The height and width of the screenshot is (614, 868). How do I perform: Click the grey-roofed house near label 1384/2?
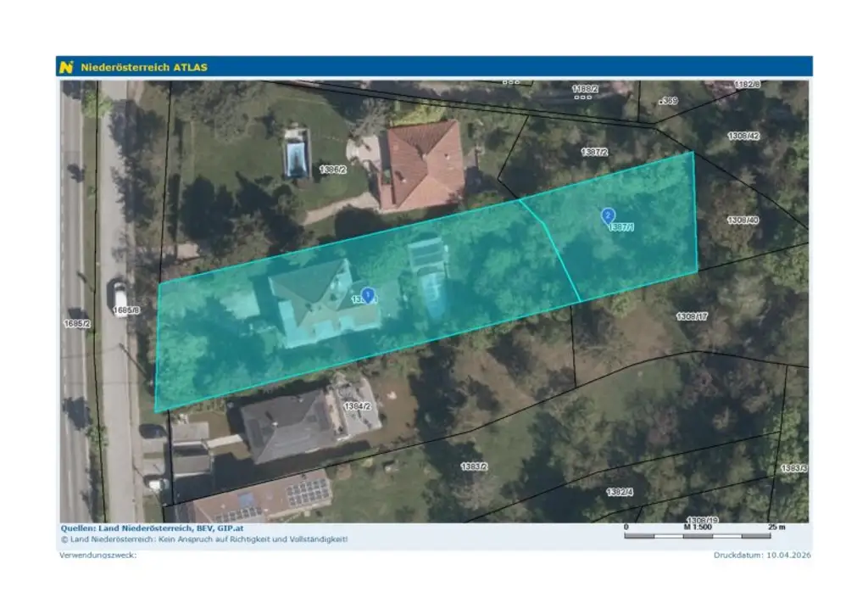(290, 426)
